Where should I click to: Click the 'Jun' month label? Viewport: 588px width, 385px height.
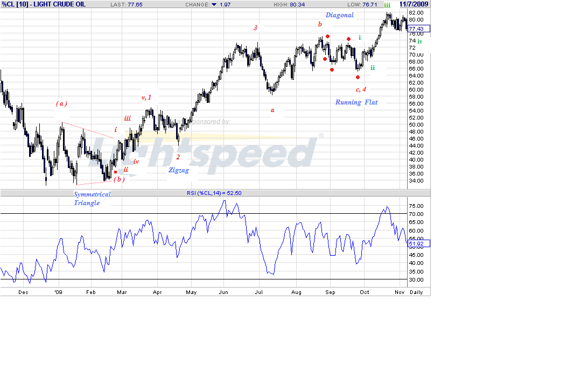click(223, 292)
